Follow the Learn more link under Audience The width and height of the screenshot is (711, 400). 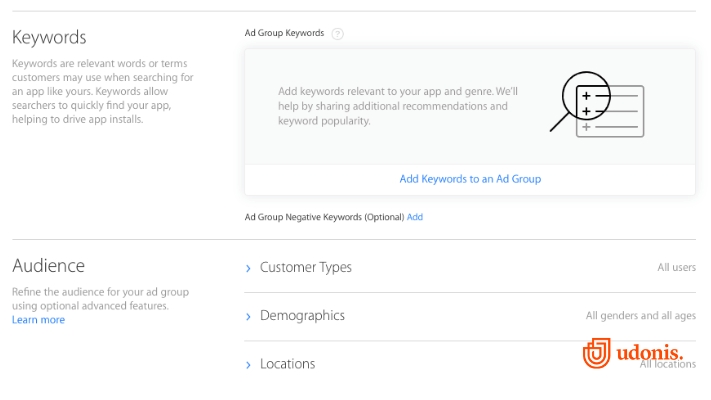click(x=38, y=320)
